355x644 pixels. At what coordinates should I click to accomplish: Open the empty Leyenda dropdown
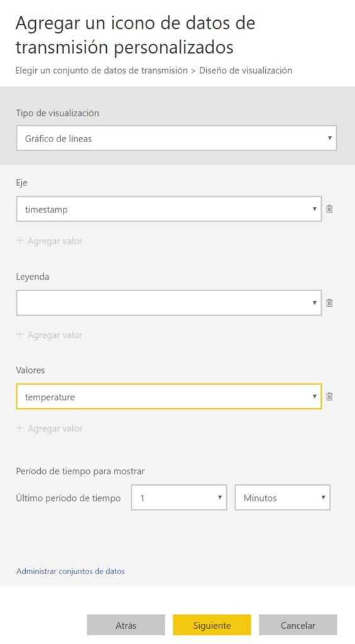pyautogui.click(x=168, y=303)
